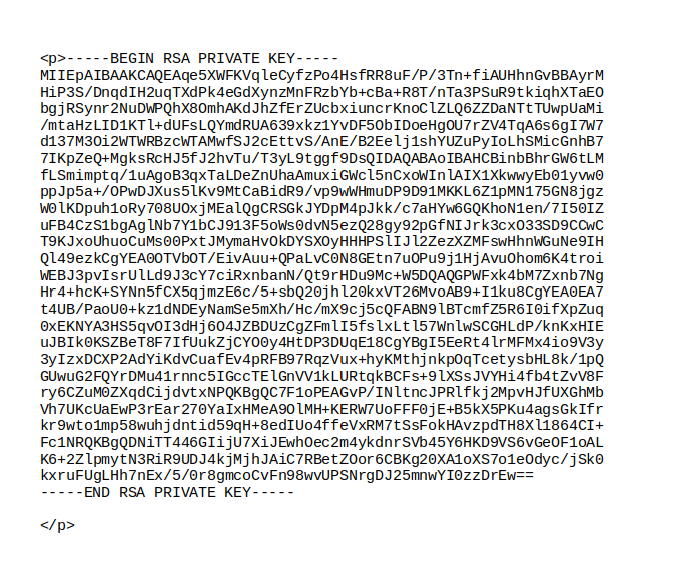Click the line beginning with 7IKpZeQ+

322,159
